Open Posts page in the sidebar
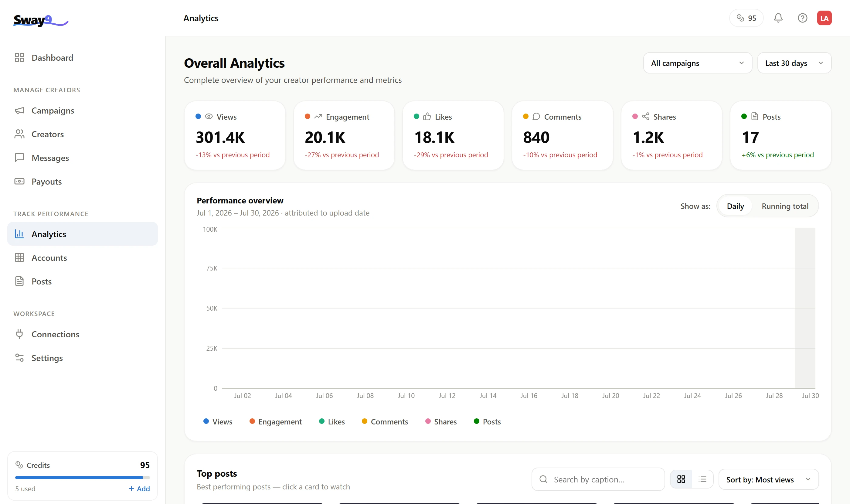Image resolution: width=850 pixels, height=504 pixels. coord(83,281)
